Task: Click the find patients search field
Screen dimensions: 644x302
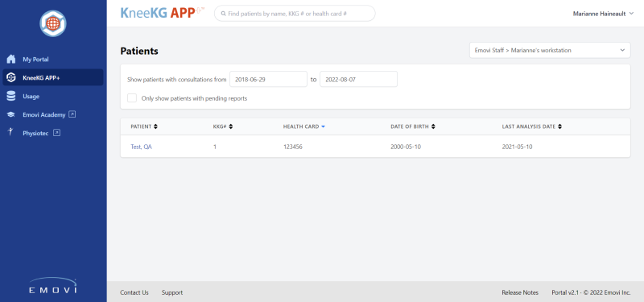Action: click(x=295, y=14)
